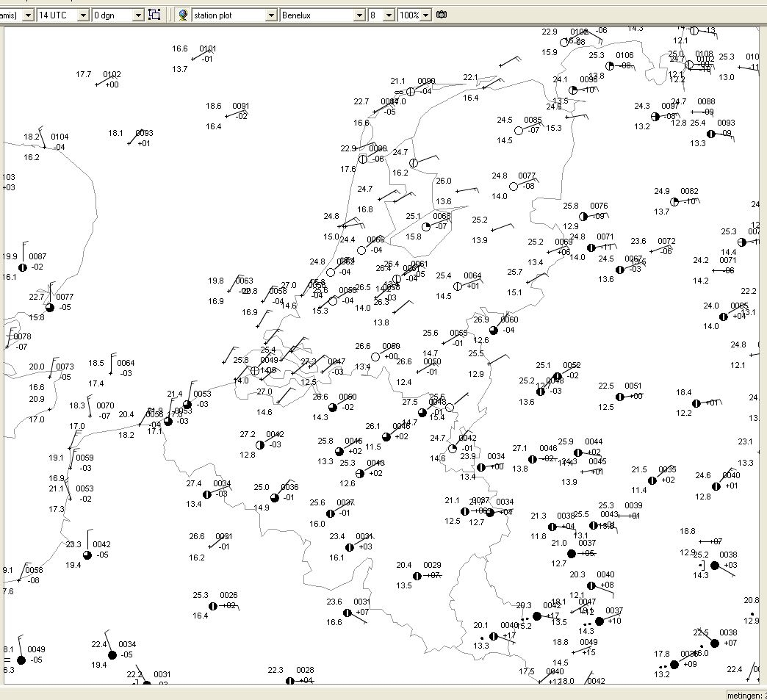The width and height of the screenshot is (767, 700).
Task: Click the metingen status bar field
Action: (x=746, y=695)
